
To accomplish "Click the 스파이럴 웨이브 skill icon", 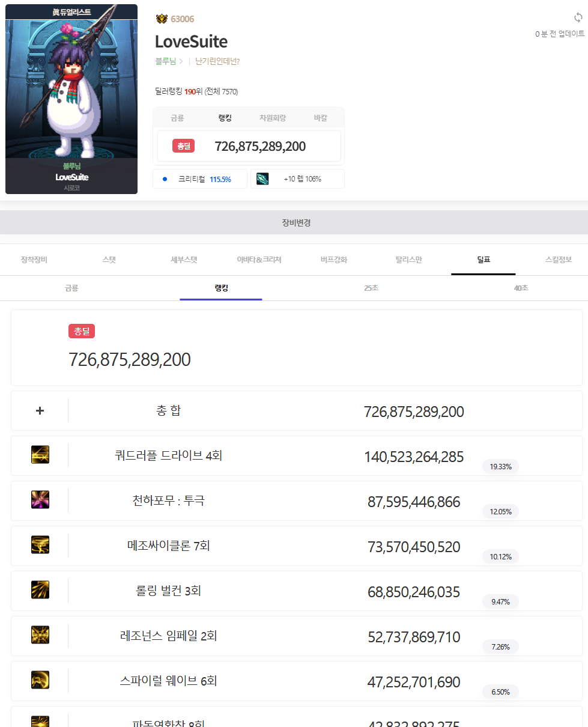I will click(40, 680).
